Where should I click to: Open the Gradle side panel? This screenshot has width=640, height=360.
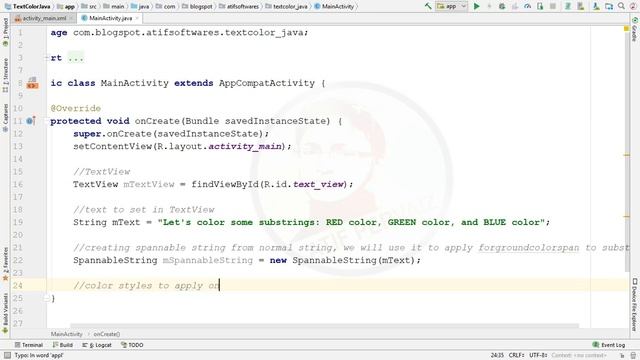(635, 29)
